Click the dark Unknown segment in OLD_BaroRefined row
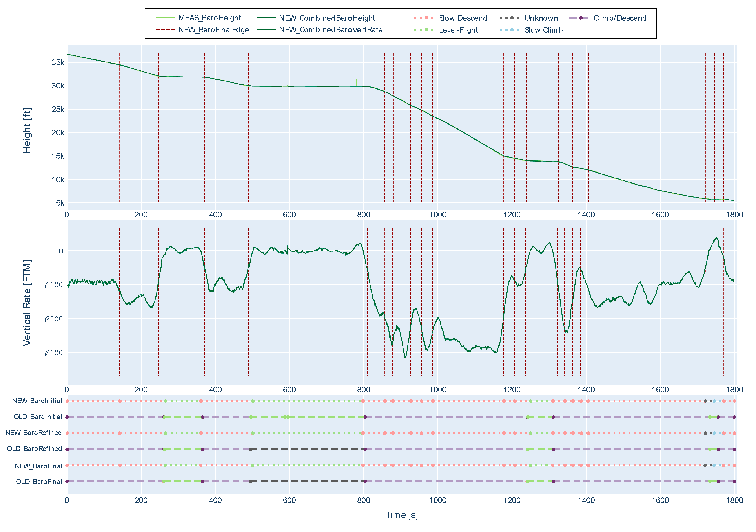The width and height of the screenshot is (756, 532). (308, 449)
